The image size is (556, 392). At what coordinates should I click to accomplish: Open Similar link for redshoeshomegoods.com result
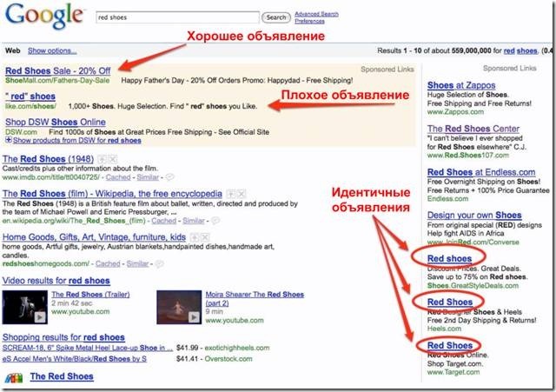point(137,263)
